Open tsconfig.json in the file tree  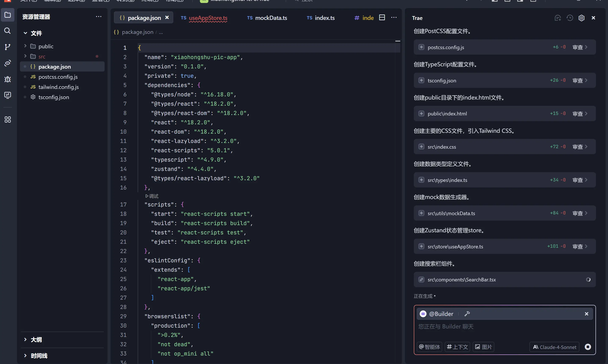coord(62,97)
